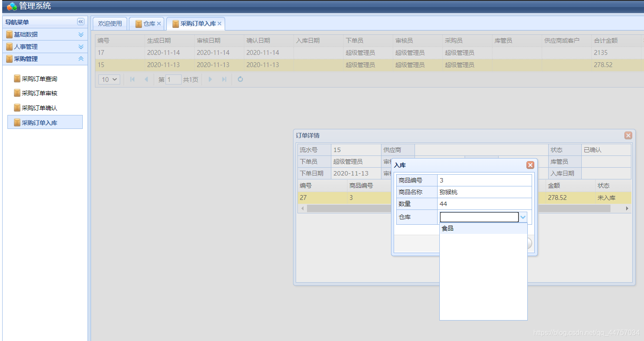Click total amount cell 2135
This screenshot has width=644, height=341.
[616, 53]
